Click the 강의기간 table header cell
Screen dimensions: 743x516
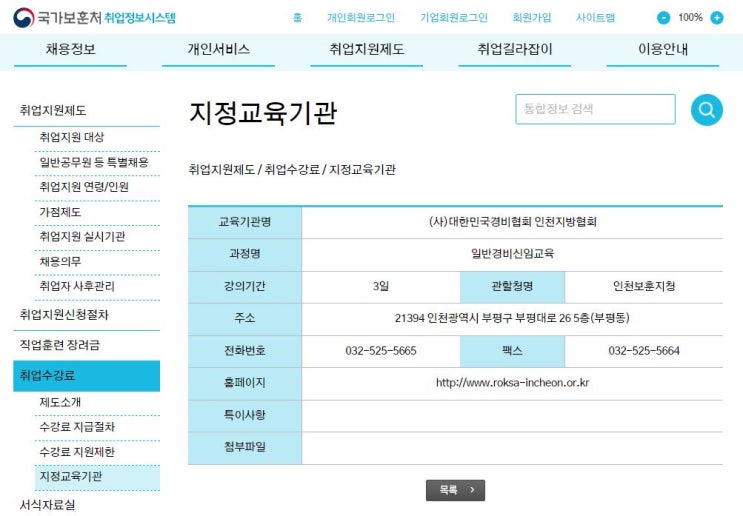click(245, 286)
